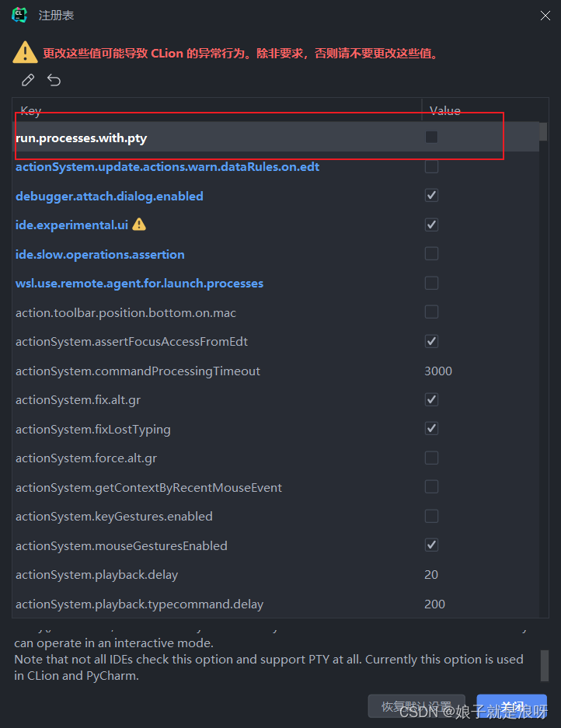This screenshot has width=561, height=728.
Task: Uncheck actionSystem.mouseGesturesEnabled checkbox
Action: (x=431, y=545)
